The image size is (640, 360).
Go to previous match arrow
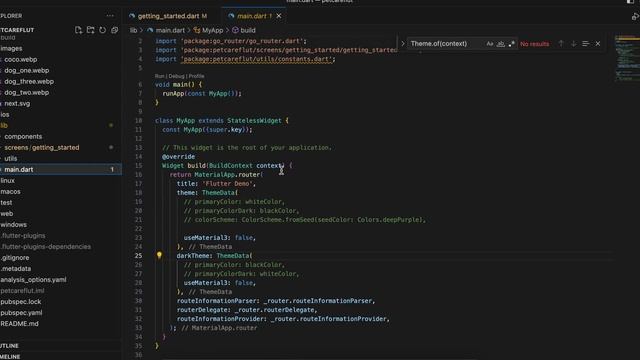point(561,43)
